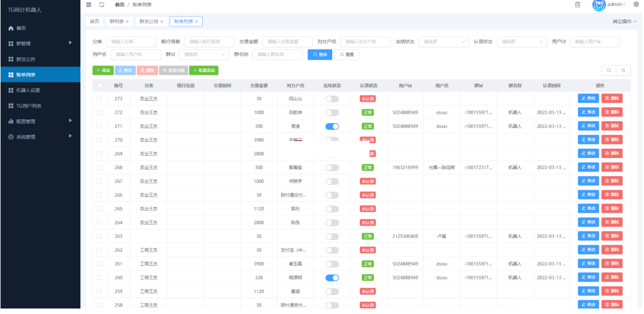Click the 配置管理 chart icon in sidebar
Screen dimensions: 644x314
11,122
